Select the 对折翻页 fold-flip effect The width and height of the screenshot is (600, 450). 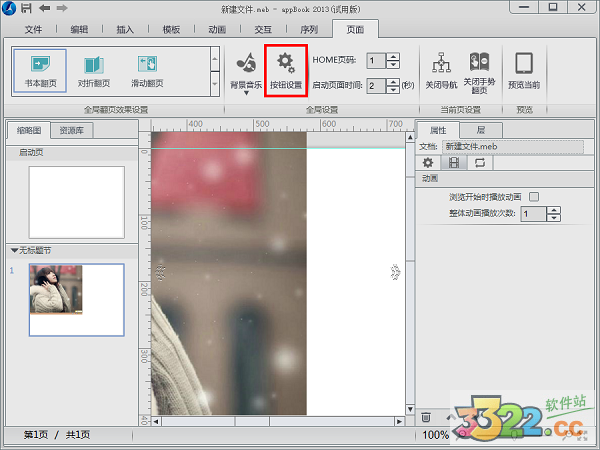(x=94, y=71)
